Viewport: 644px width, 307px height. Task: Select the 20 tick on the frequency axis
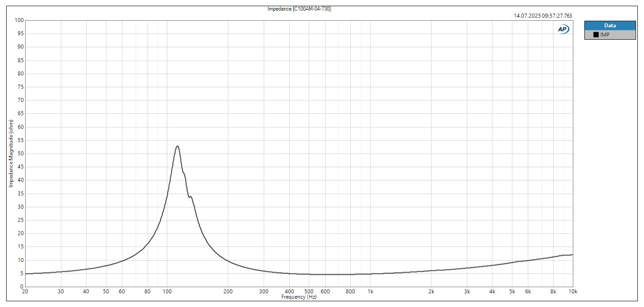[25, 292]
